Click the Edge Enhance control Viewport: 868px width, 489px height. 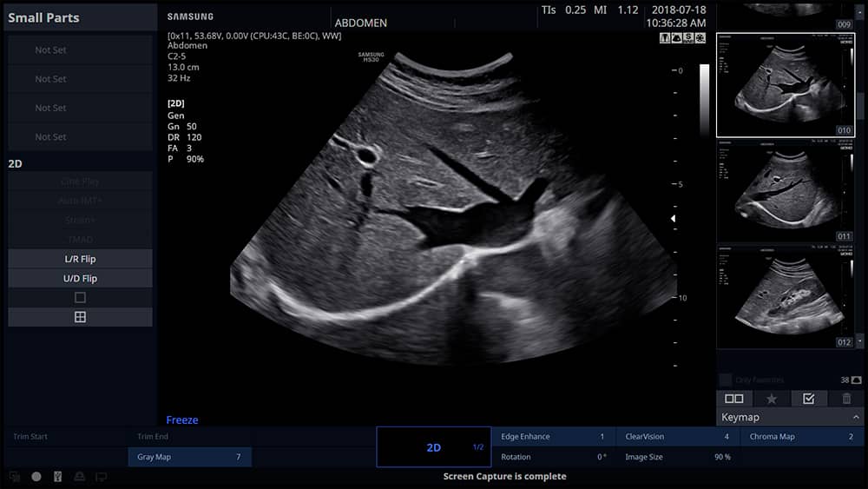click(553, 437)
